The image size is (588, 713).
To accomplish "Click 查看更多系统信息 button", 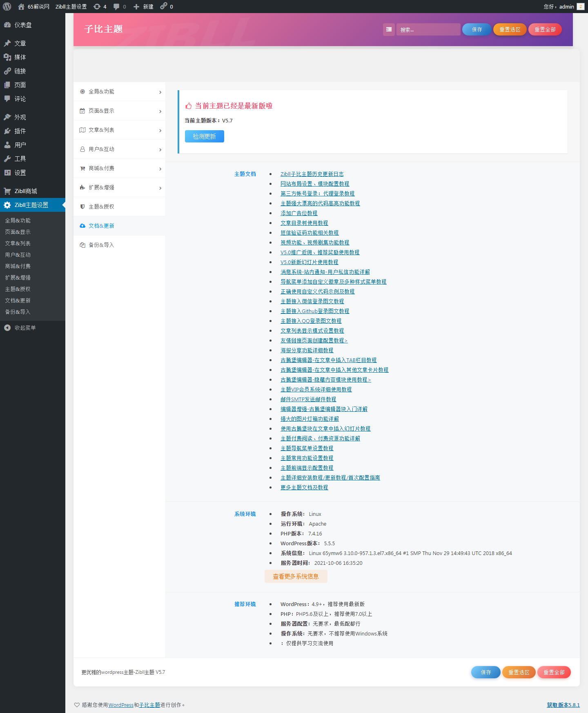I will click(296, 576).
